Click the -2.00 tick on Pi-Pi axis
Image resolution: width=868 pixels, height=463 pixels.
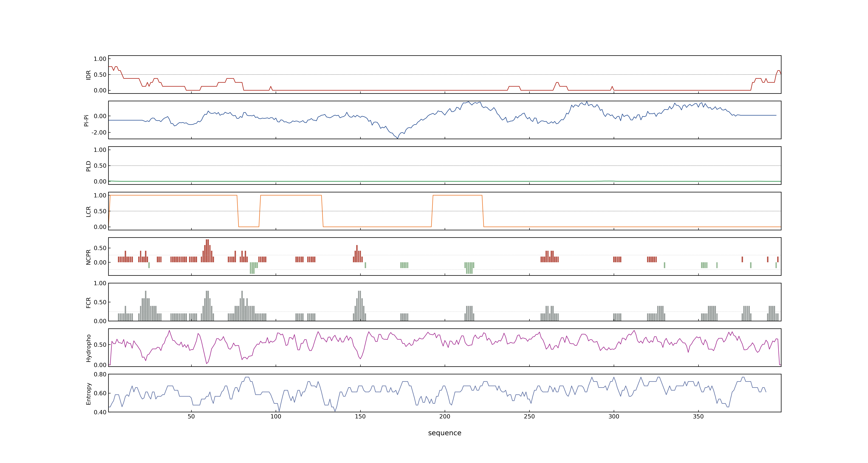[99, 132]
